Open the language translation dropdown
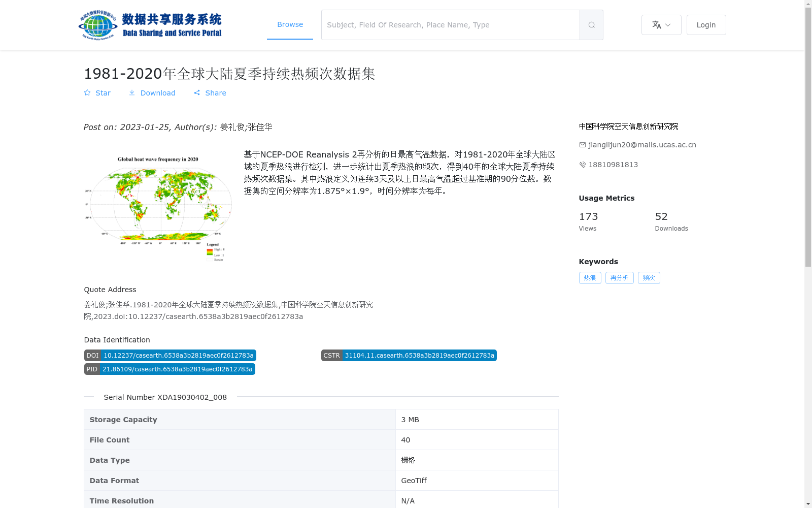This screenshot has width=812, height=508. click(x=661, y=25)
